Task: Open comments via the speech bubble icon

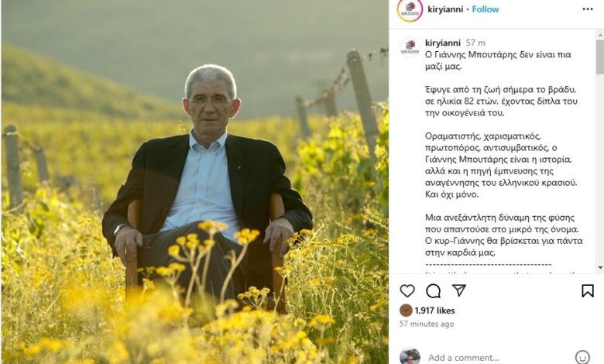Action: (x=433, y=291)
